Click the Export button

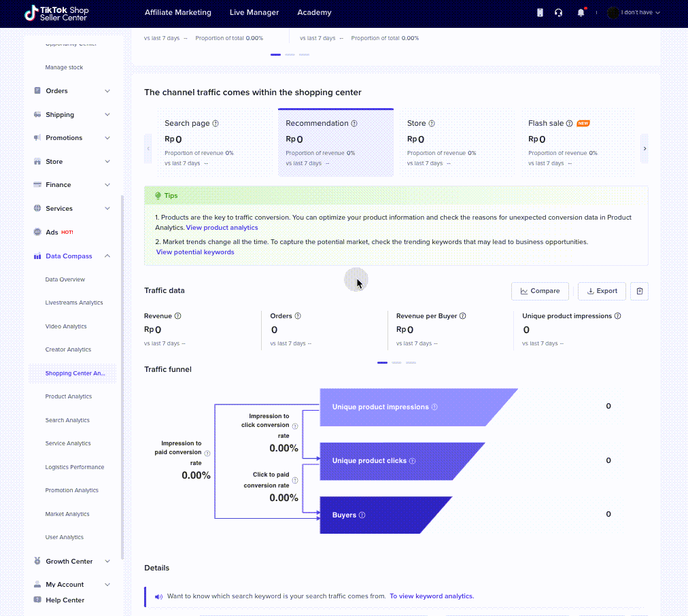point(602,291)
